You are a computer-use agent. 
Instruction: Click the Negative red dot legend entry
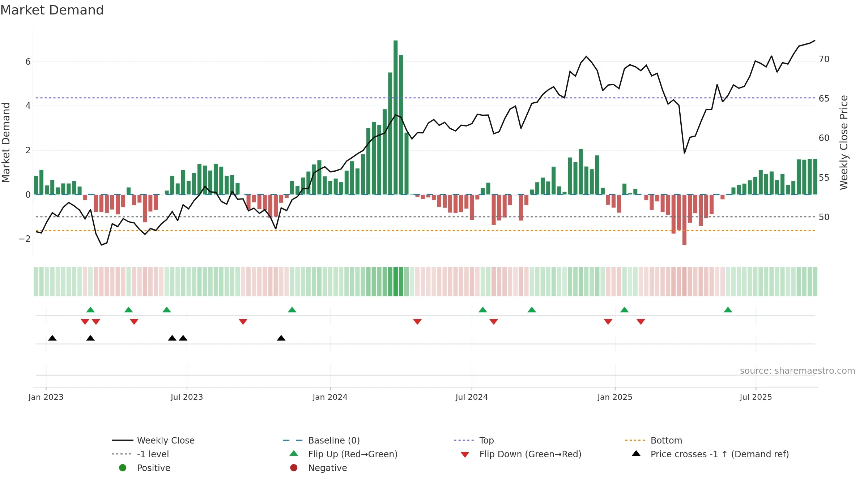[x=319, y=468]
